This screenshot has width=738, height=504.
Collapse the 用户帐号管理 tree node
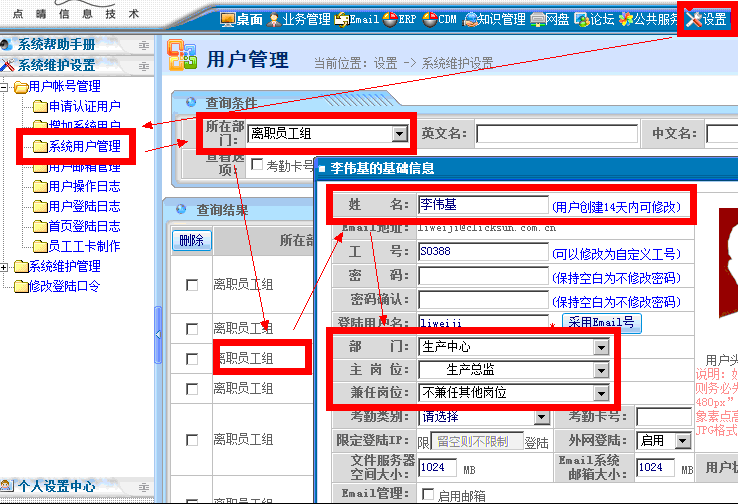tap(6, 87)
